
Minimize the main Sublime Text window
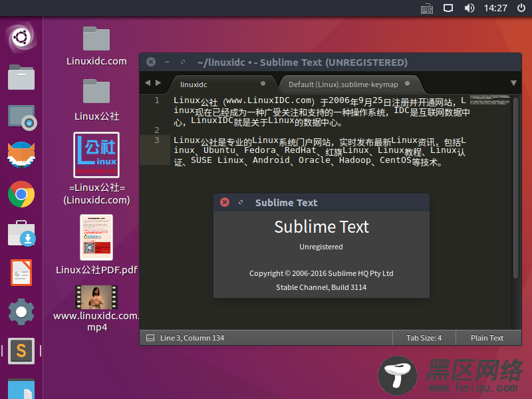[x=167, y=62]
